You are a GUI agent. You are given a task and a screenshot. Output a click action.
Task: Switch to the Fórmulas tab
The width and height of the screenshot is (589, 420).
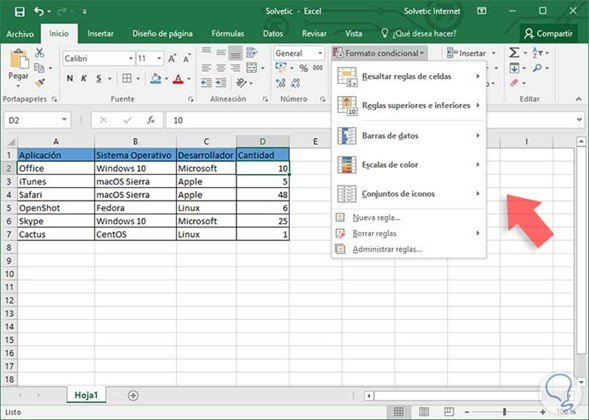coord(228,34)
